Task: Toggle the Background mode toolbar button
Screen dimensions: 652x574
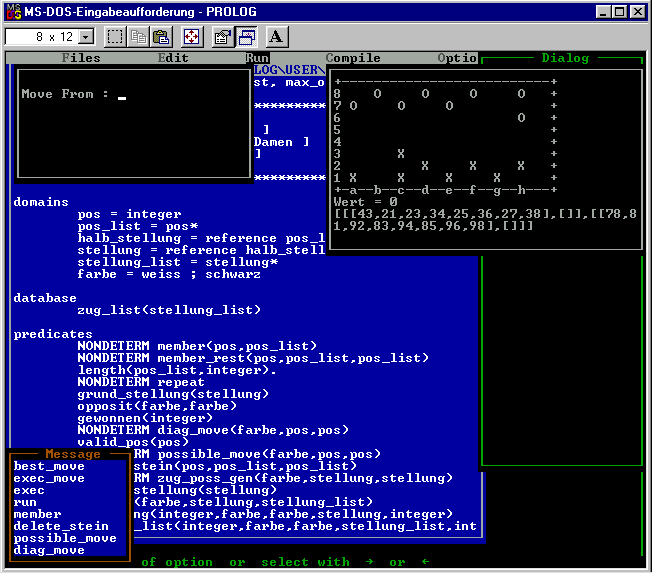Action: click(246, 37)
